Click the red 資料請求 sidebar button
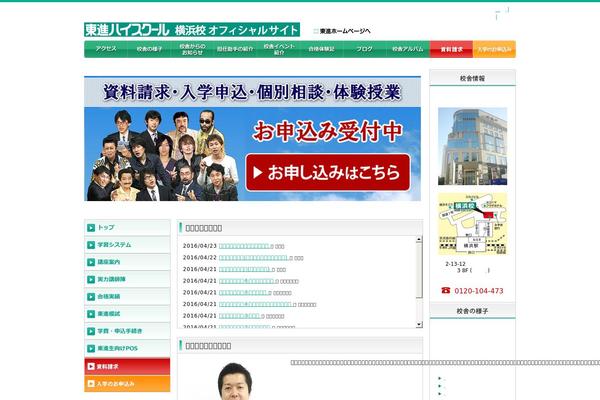This screenshot has height=400, width=600. point(127,366)
